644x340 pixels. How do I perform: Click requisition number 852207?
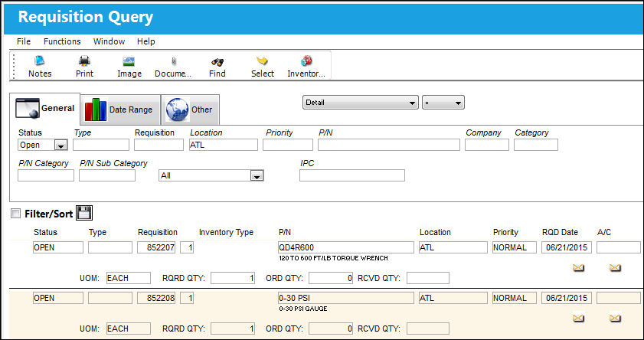[156, 247]
